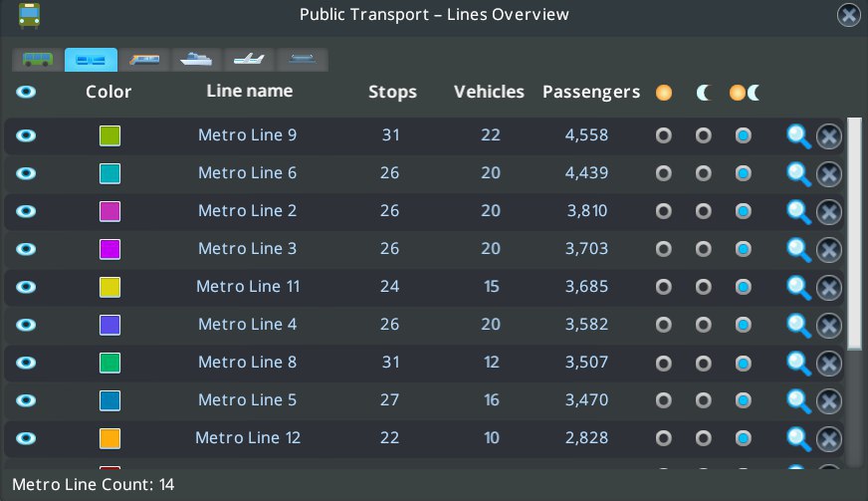Click magnifier icon for Metro Line 8
Image resolution: width=868 pixels, height=501 pixels.
coord(798,363)
